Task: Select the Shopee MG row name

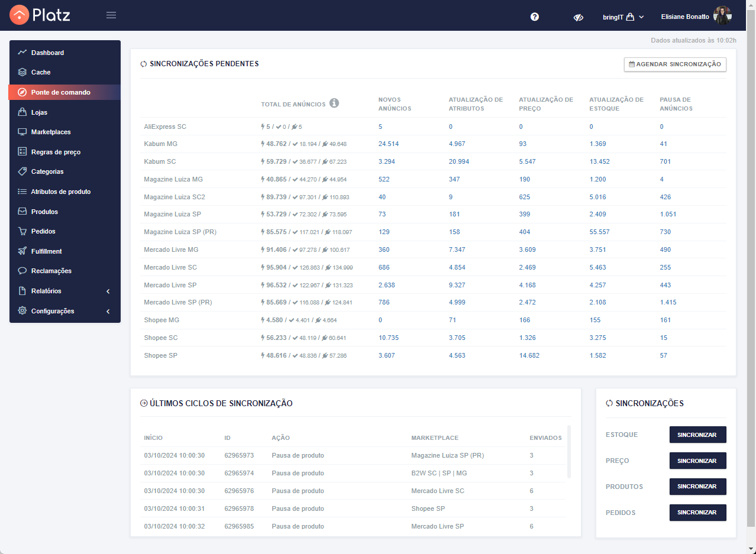Action: (x=161, y=320)
